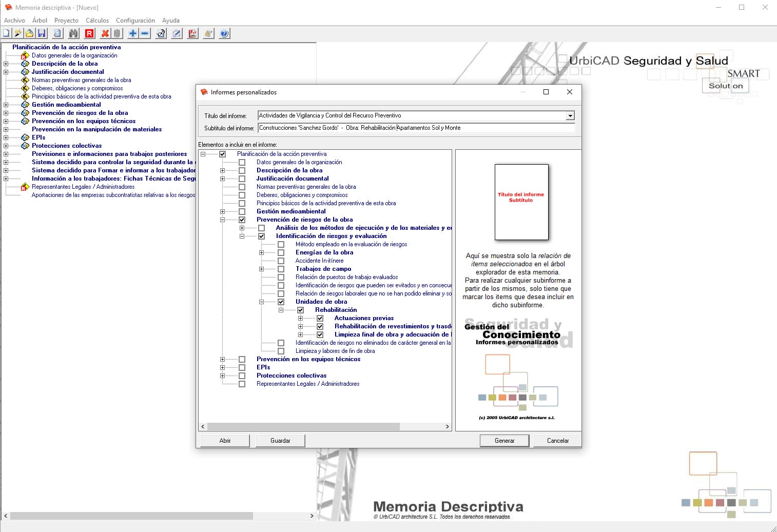Expand Descripción de la obra in dialog tree
The width and height of the screenshot is (777, 532).
pyautogui.click(x=223, y=170)
